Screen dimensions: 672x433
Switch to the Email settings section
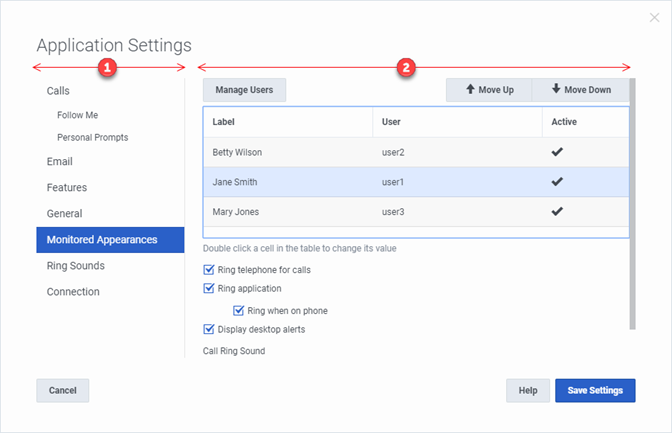point(59,161)
